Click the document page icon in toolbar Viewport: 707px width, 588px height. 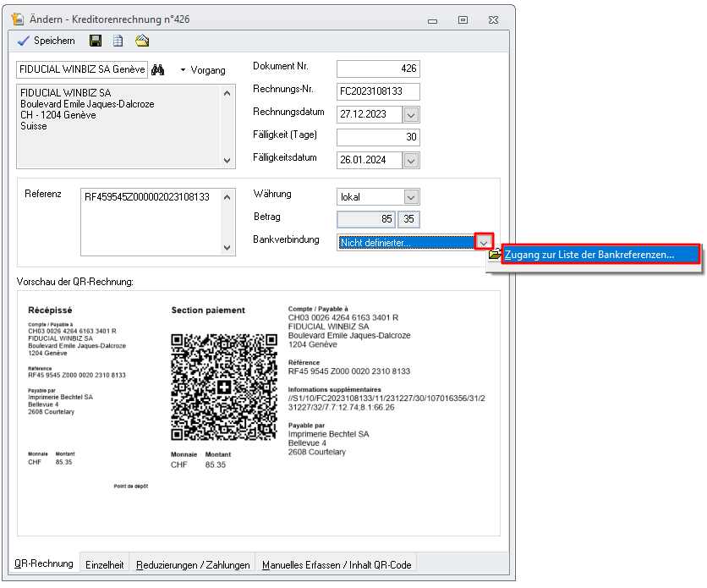pos(118,41)
